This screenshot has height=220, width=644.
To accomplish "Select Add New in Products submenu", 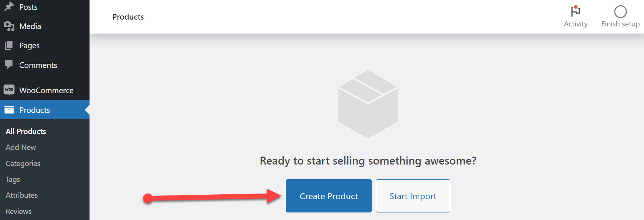I will [x=21, y=147].
